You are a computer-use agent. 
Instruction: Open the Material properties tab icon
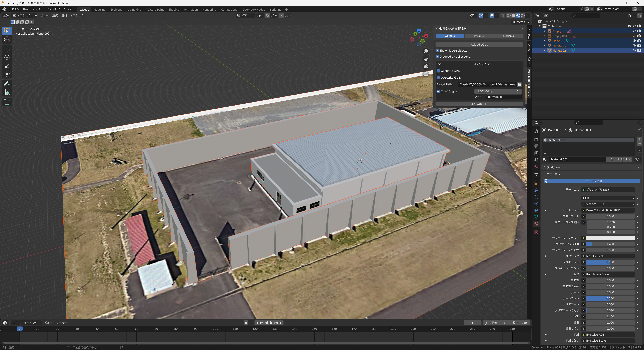pos(536,224)
